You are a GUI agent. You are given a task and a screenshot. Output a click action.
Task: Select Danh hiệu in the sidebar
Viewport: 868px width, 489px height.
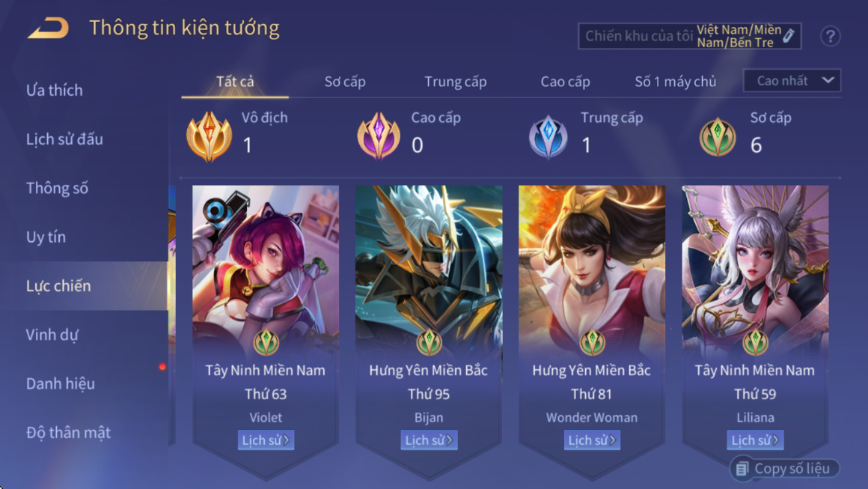tap(61, 383)
